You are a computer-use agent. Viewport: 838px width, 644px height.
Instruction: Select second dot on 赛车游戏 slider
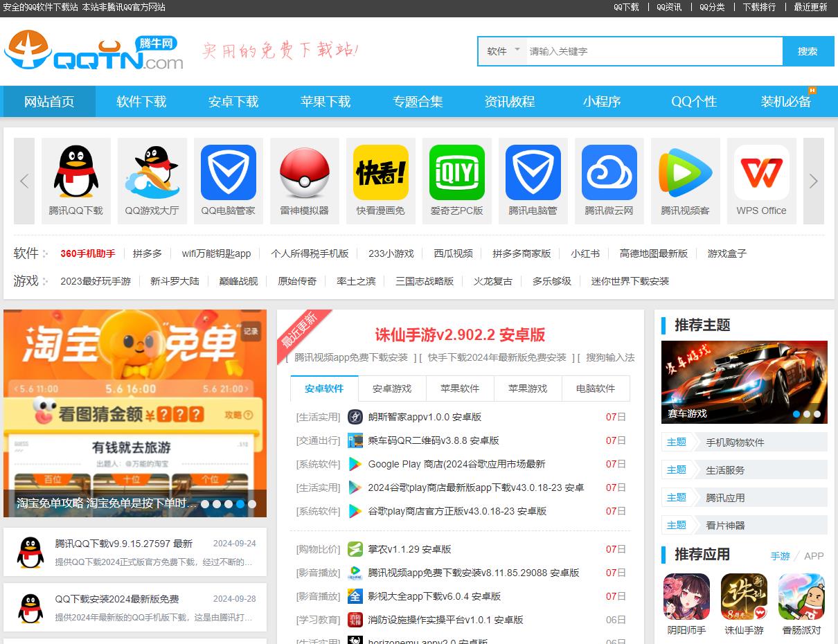pos(807,414)
